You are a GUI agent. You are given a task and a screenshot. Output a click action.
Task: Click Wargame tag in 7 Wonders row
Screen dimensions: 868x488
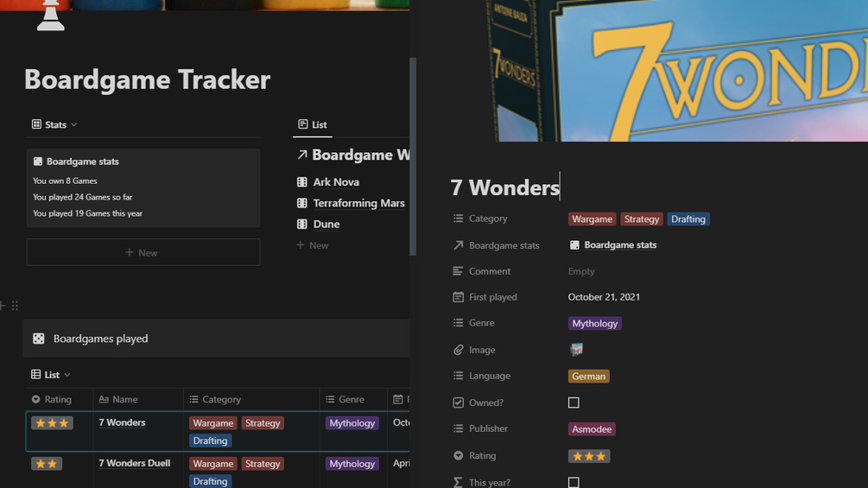pos(213,422)
